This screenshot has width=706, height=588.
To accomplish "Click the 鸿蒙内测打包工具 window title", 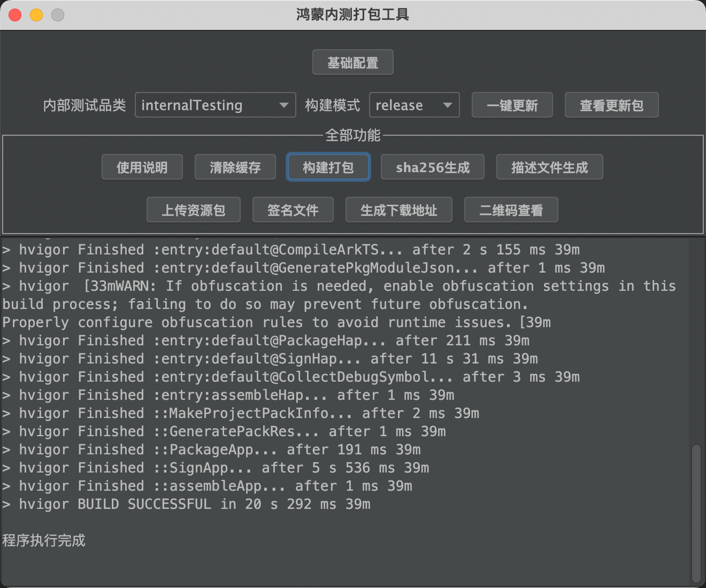I will 353,14.
